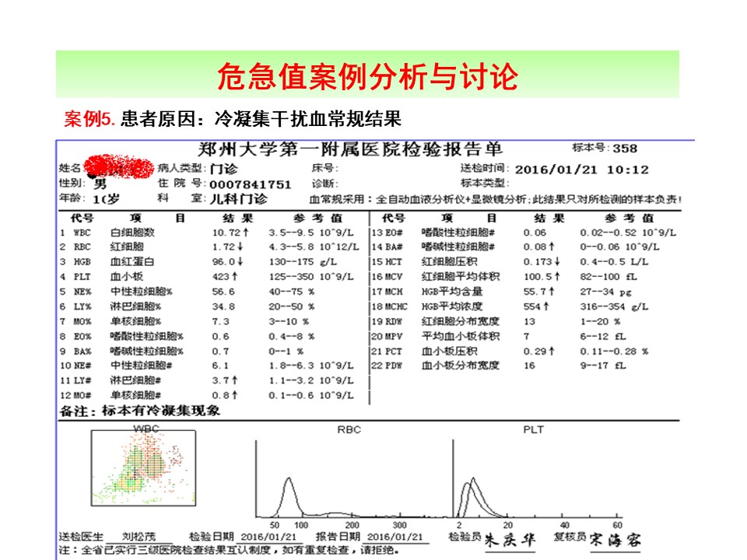The width and height of the screenshot is (747, 560).
Task: Select the MCHC reference range "316--354 g/L"
Action: point(614,306)
